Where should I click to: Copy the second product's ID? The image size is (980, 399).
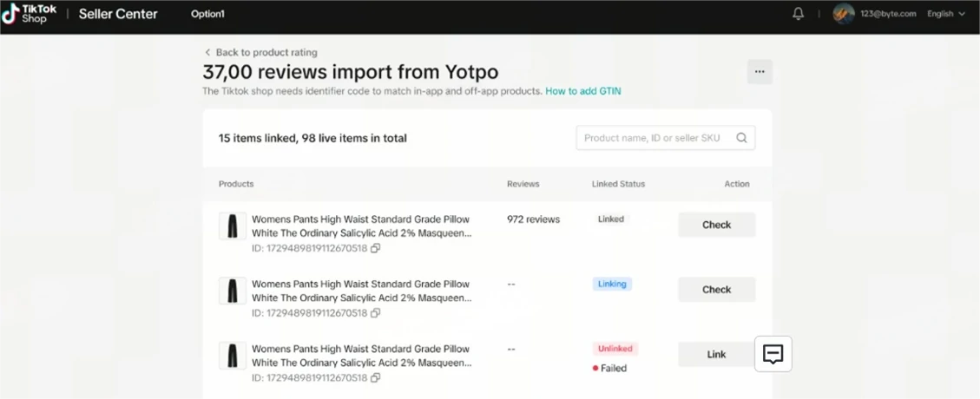point(376,313)
